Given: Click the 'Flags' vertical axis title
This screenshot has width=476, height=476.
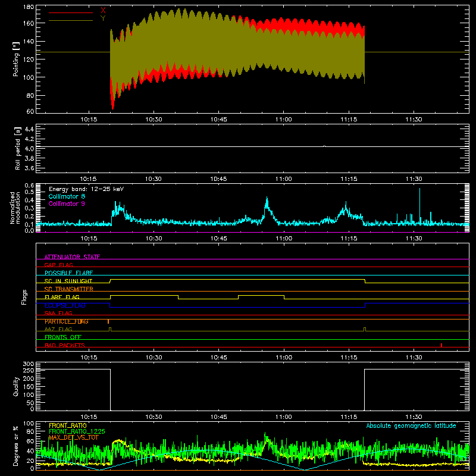Looking at the screenshot, I should point(24,297).
